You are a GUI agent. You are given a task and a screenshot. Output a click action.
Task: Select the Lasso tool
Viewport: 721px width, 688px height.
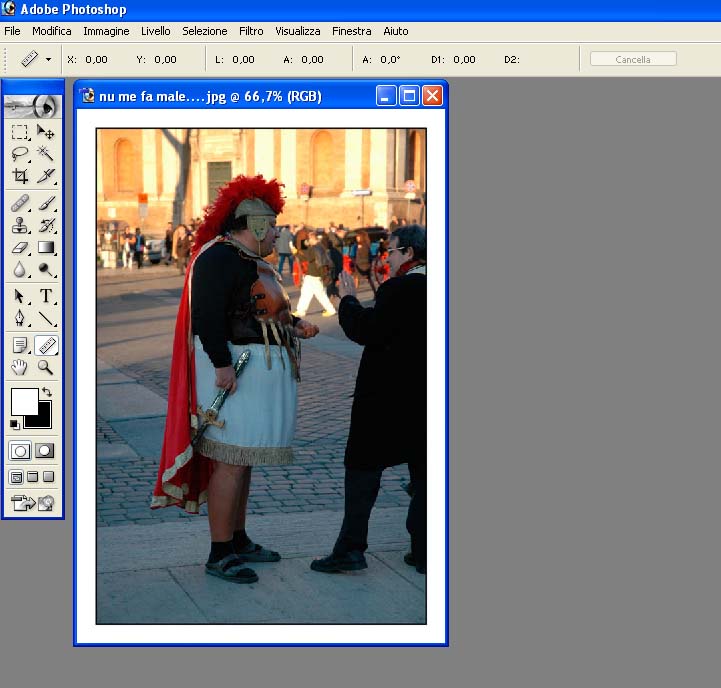19,154
